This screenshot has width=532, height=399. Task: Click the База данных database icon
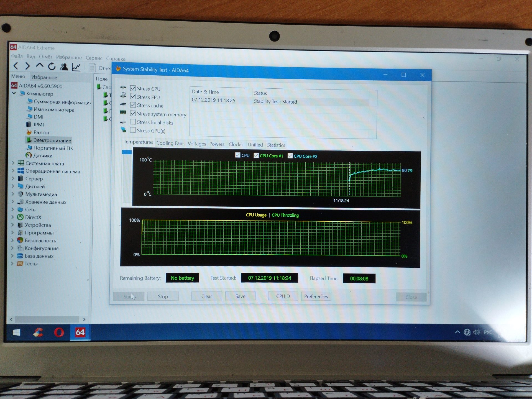click(x=20, y=256)
